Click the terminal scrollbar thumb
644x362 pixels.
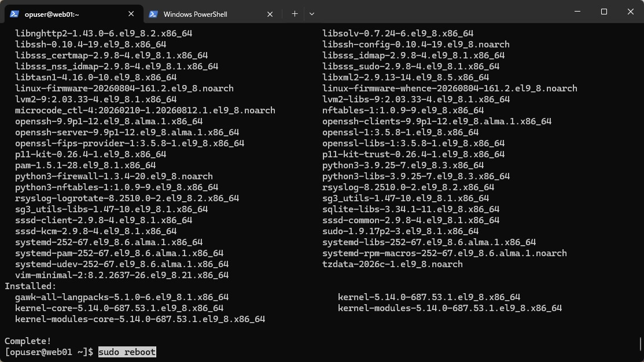pyautogui.click(x=641, y=344)
